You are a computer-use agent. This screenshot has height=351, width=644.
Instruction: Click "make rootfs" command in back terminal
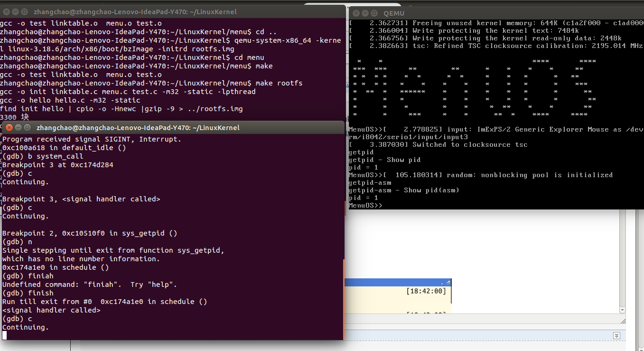pyautogui.click(x=279, y=83)
